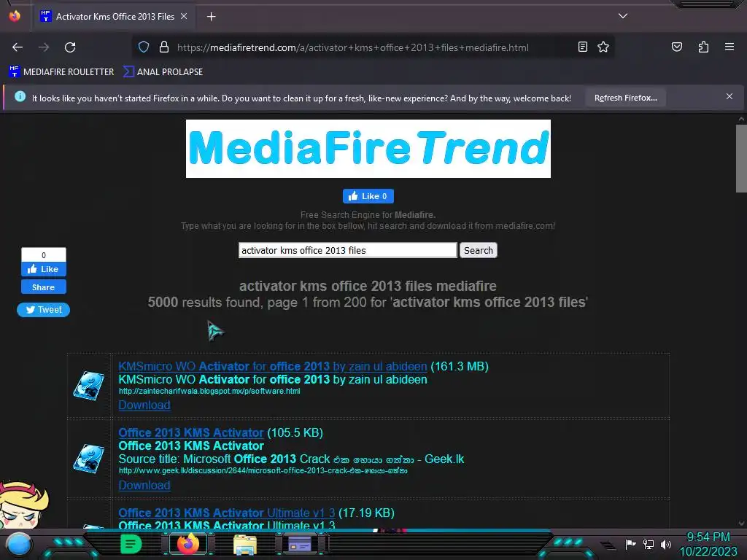Screen dimensions: 747x560
Task: Click the address bar URL
Action: pyautogui.click(x=352, y=47)
